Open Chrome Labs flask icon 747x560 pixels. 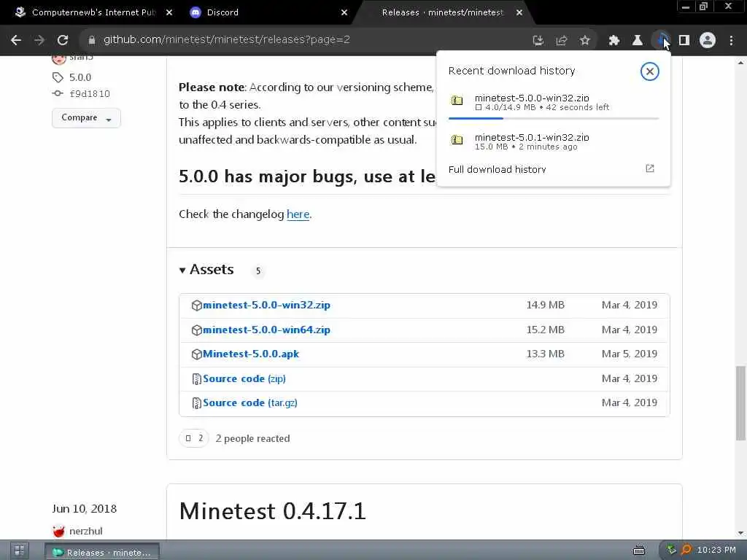coord(637,41)
